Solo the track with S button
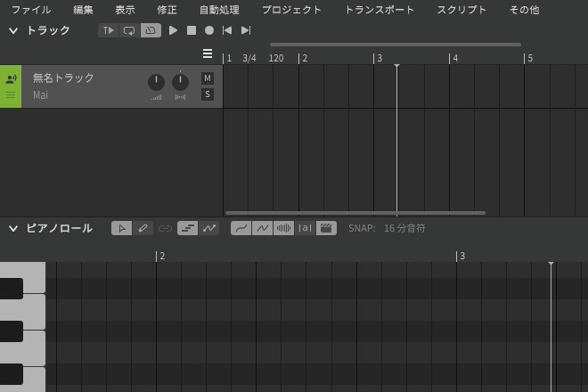Viewport: 588px width, 392px height. 208,94
